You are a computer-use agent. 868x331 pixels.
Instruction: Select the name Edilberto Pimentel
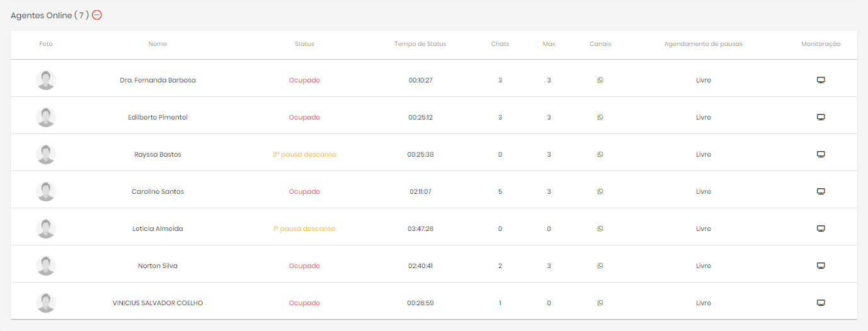click(157, 117)
